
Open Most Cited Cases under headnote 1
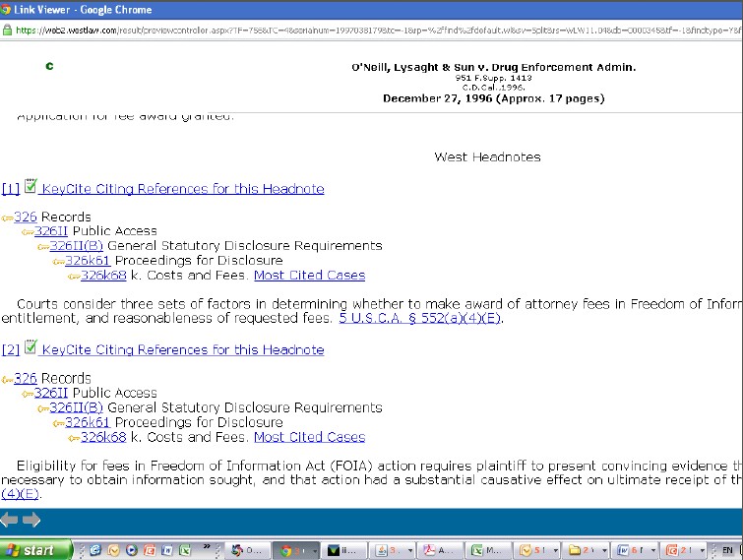[x=309, y=276]
